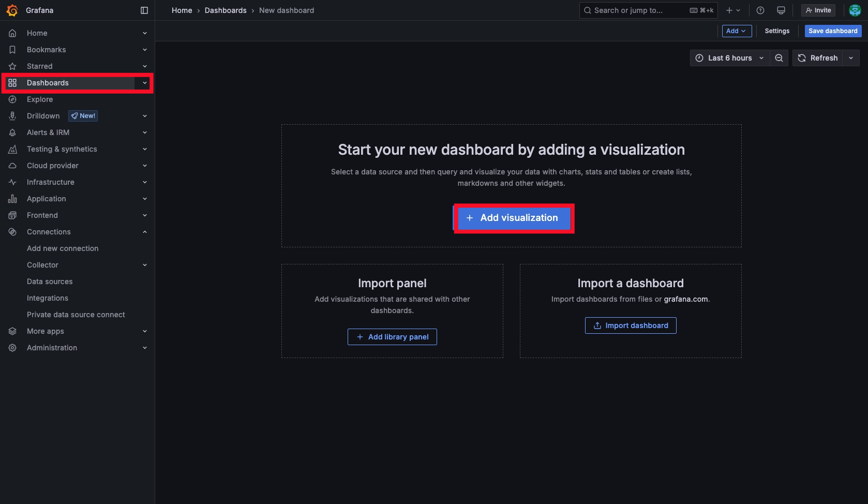Click the Home house icon in sidebar
Image resolution: width=868 pixels, height=504 pixels.
pos(12,33)
